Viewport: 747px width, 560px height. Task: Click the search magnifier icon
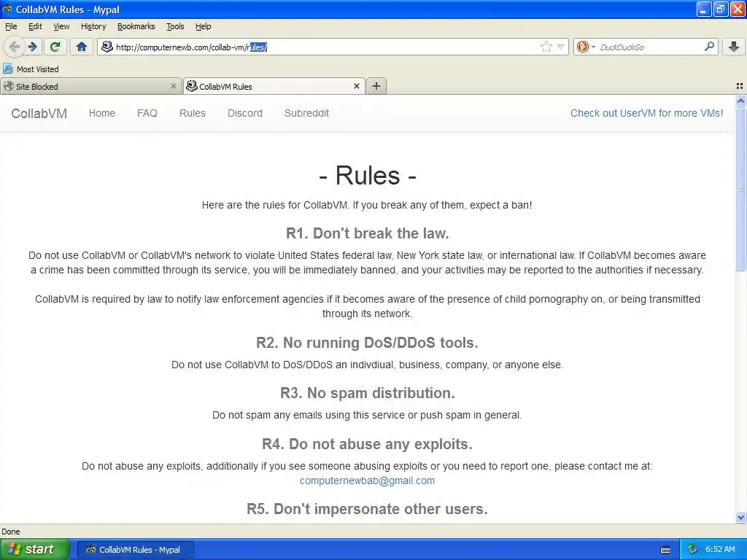pyautogui.click(x=709, y=47)
